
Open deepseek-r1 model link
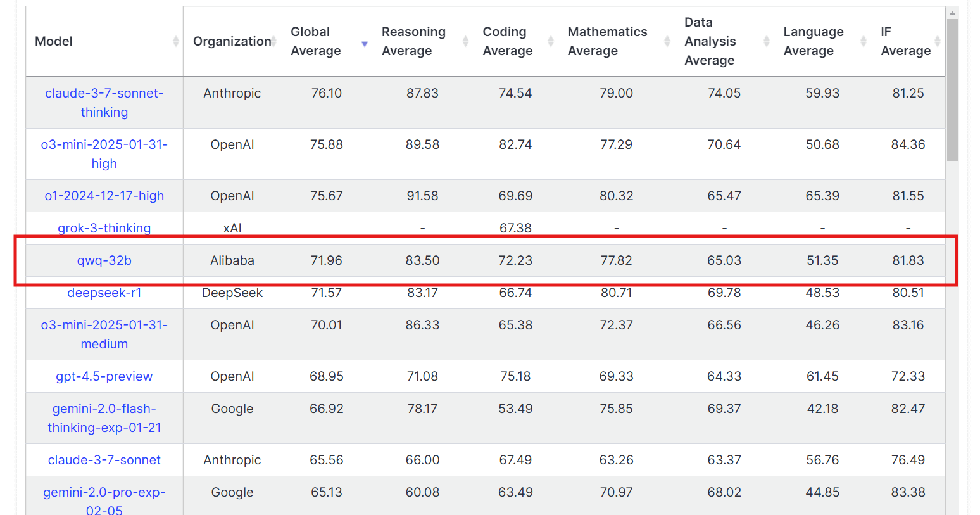point(104,293)
